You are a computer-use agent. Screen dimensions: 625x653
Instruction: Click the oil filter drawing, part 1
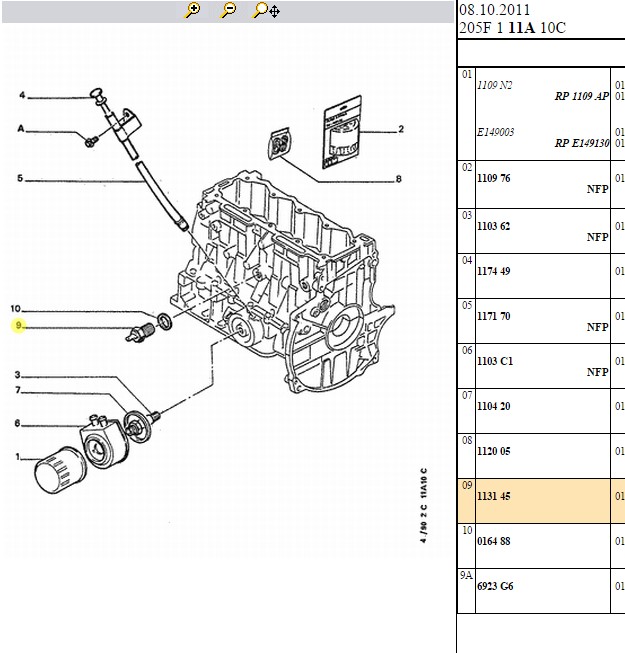[x=60, y=470]
